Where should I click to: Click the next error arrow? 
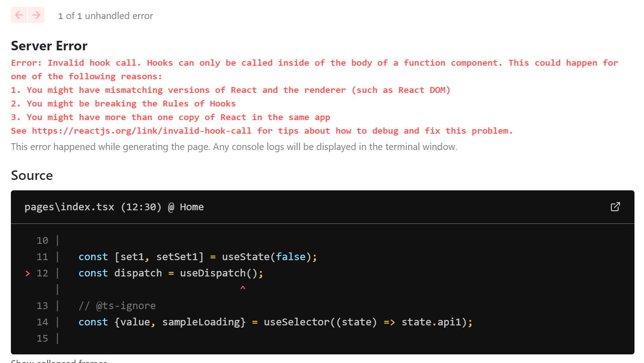[x=36, y=15]
